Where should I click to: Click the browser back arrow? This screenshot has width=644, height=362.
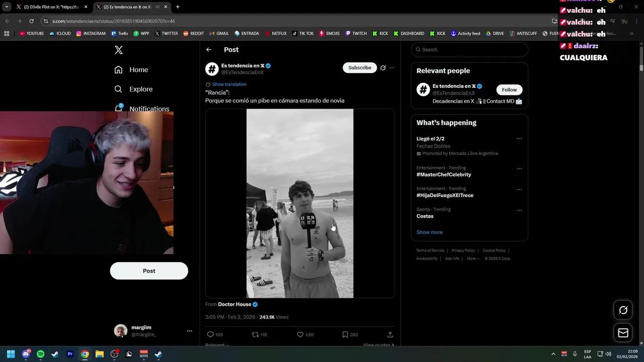point(7,21)
